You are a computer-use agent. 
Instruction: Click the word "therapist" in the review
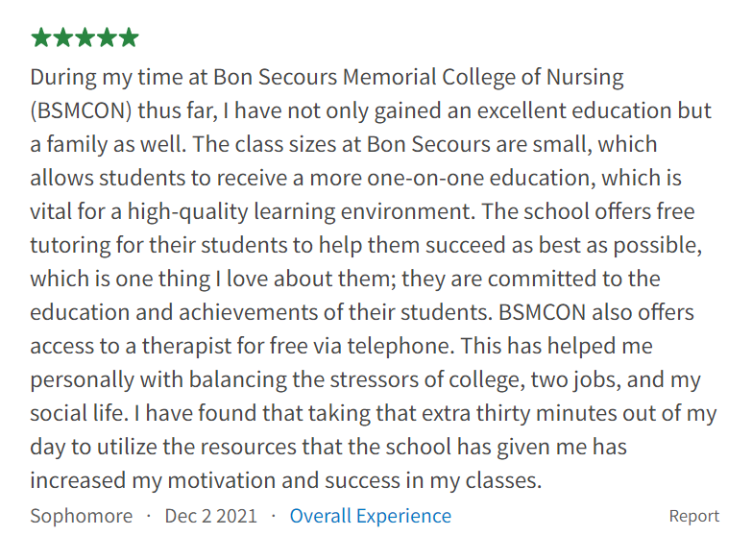tap(187, 346)
